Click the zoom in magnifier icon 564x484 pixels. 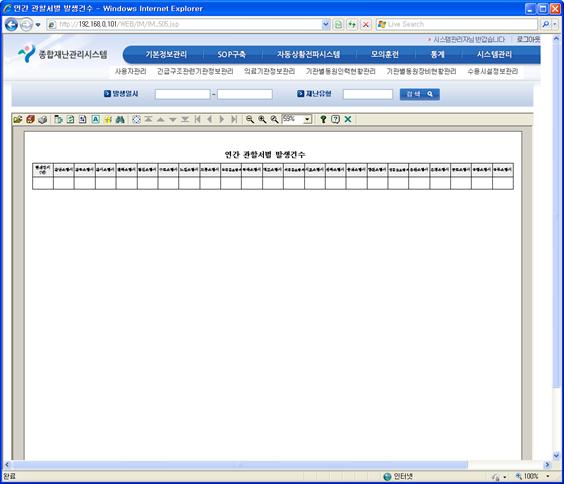pos(262,119)
